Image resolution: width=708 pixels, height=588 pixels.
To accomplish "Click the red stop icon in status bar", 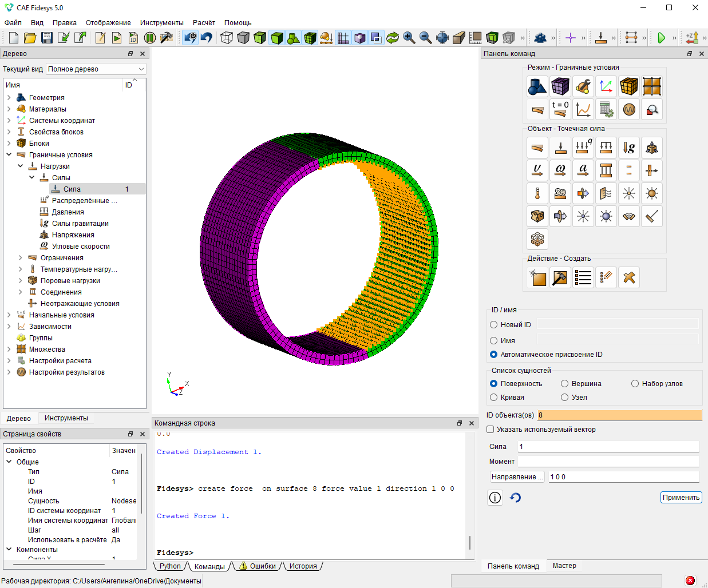I will point(690,581).
